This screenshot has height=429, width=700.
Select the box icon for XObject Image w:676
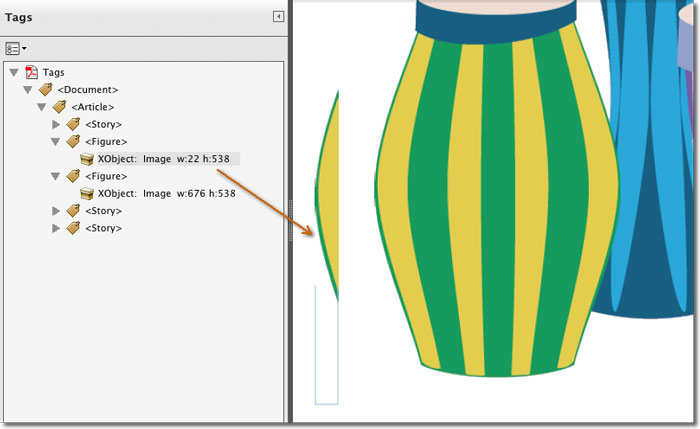tap(87, 194)
